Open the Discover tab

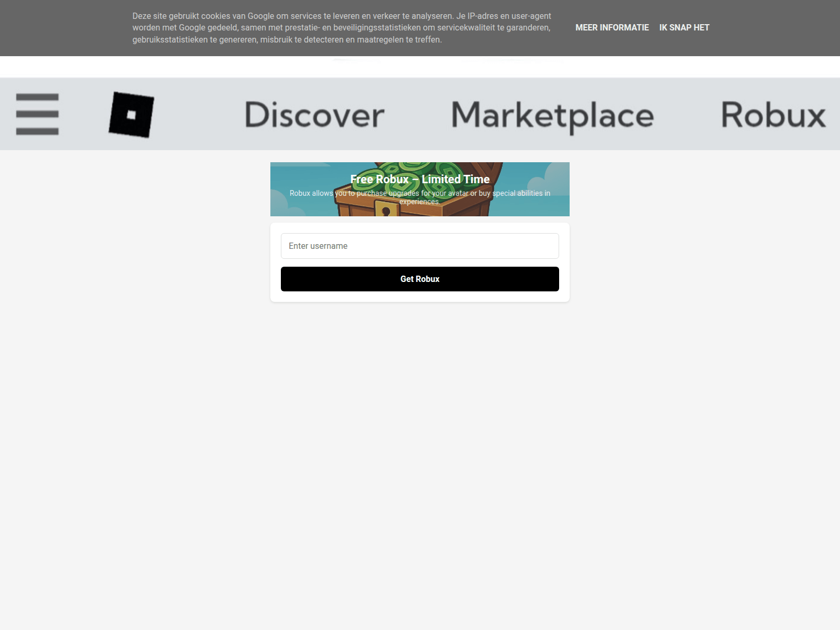tap(314, 115)
